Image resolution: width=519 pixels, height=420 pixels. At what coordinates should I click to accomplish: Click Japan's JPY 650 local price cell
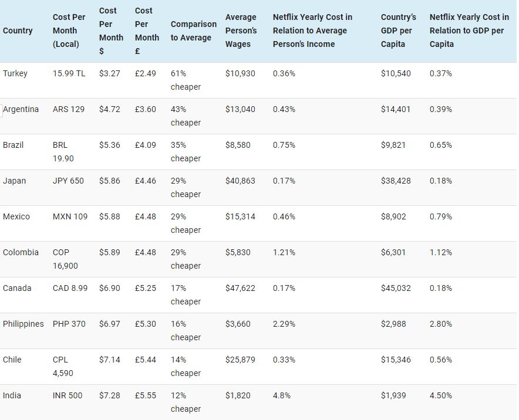(68, 181)
